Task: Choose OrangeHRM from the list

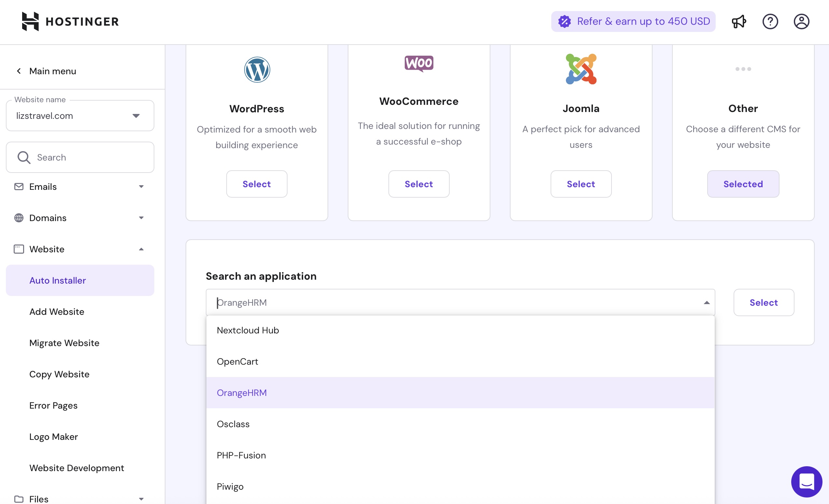Action: [460, 393]
